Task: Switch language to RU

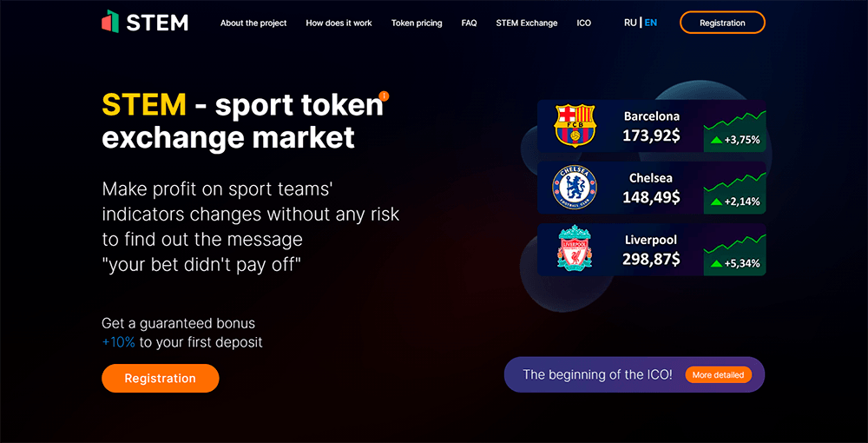Action: pos(630,23)
